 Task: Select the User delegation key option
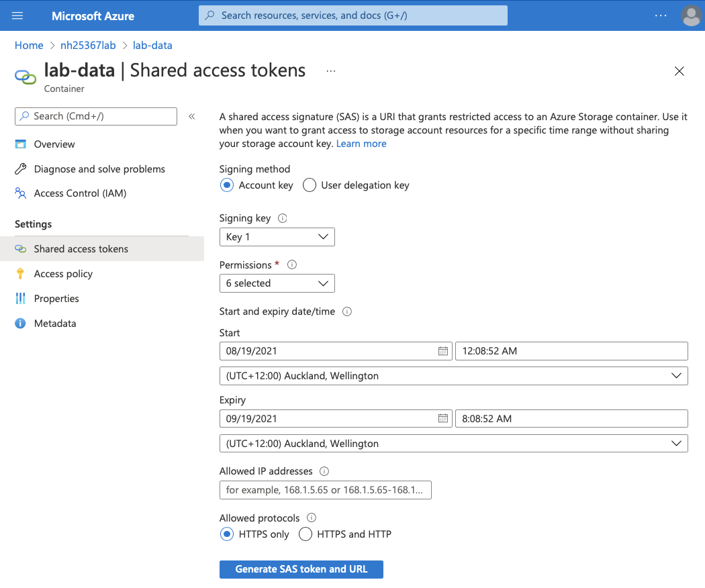pyautogui.click(x=310, y=185)
